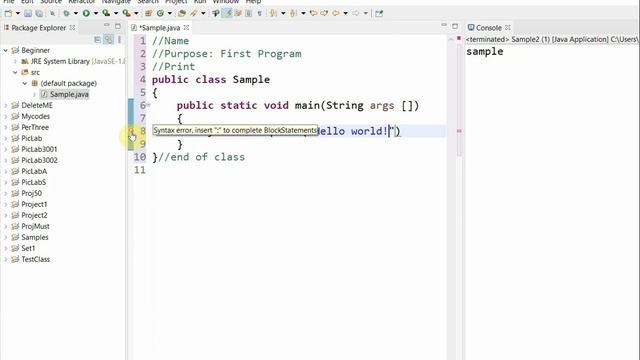640x360 pixels.
Task: Click the Back navigation arrow icon
Action: tap(336, 13)
